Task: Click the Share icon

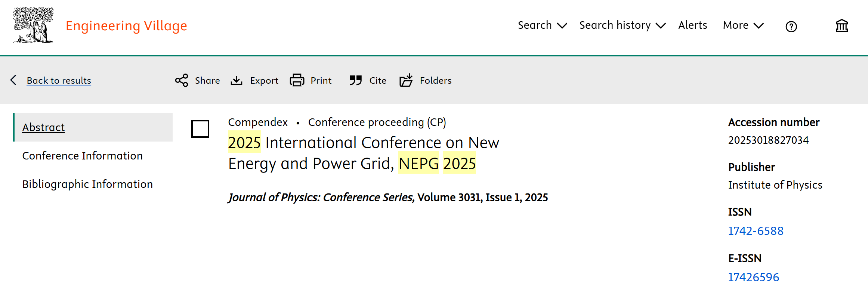Action: tap(182, 80)
